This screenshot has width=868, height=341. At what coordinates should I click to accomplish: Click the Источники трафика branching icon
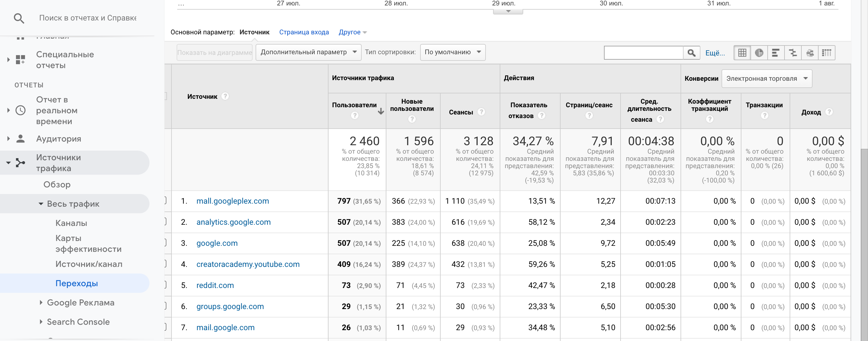20,163
